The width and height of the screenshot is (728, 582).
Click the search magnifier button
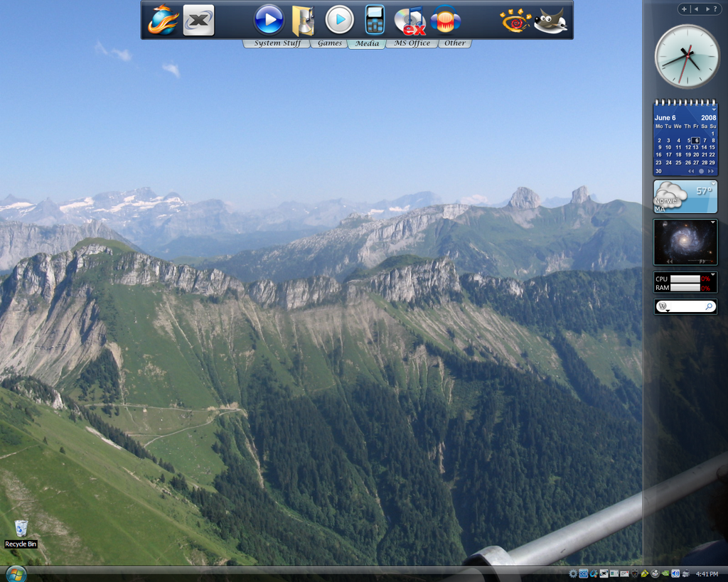pos(709,306)
